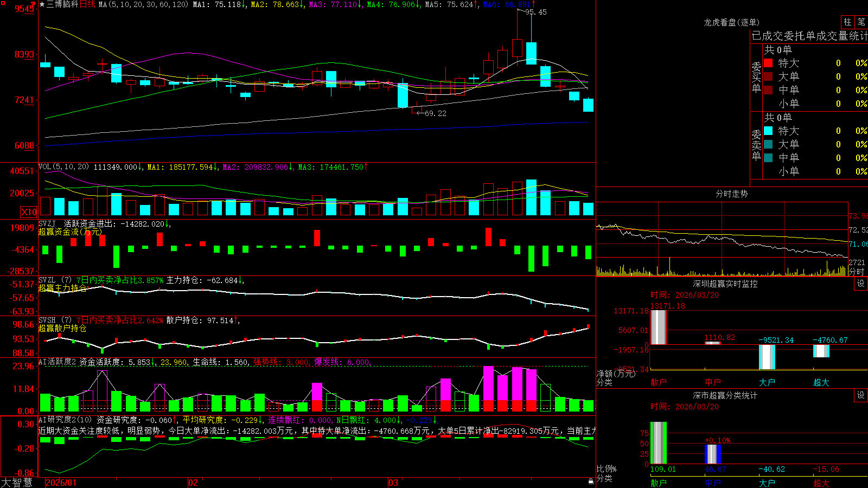Click the 委卖单 section label
Image resolution: width=868 pixels, height=488 pixels.
coord(756,145)
